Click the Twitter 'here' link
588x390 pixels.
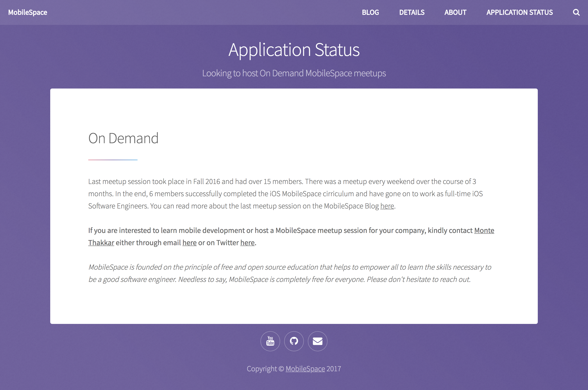click(x=247, y=243)
